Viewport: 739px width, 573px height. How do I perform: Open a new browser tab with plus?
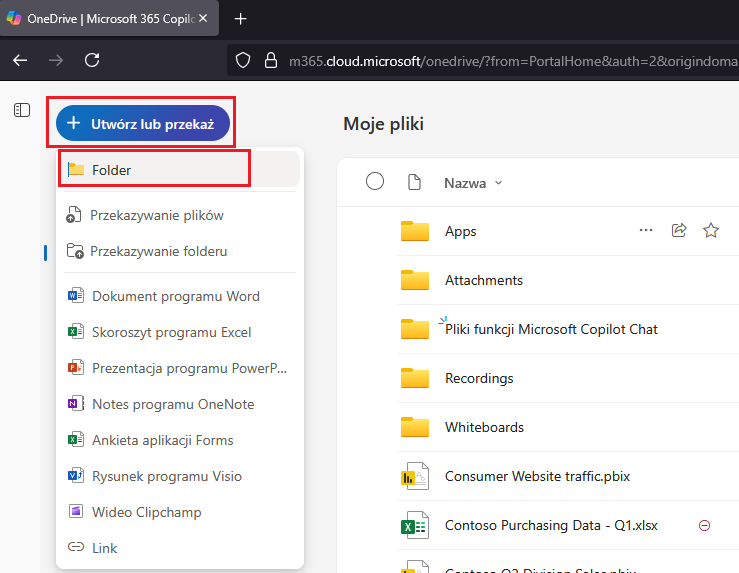coord(240,19)
